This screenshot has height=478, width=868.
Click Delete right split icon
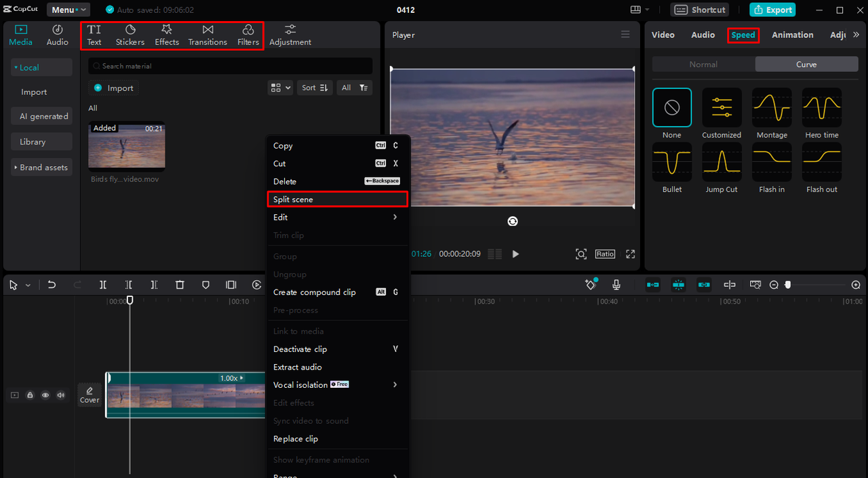[x=155, y=285]
